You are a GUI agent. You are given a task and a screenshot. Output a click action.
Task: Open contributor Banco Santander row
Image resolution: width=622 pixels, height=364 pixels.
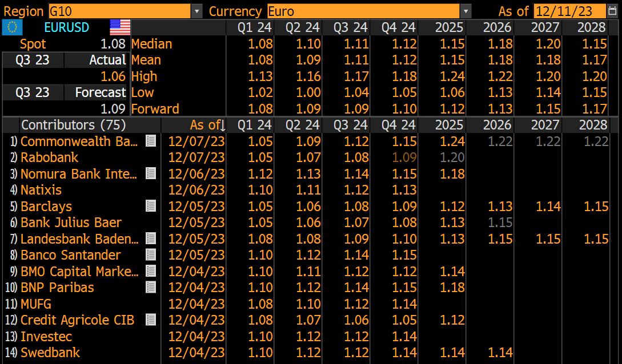71,254
